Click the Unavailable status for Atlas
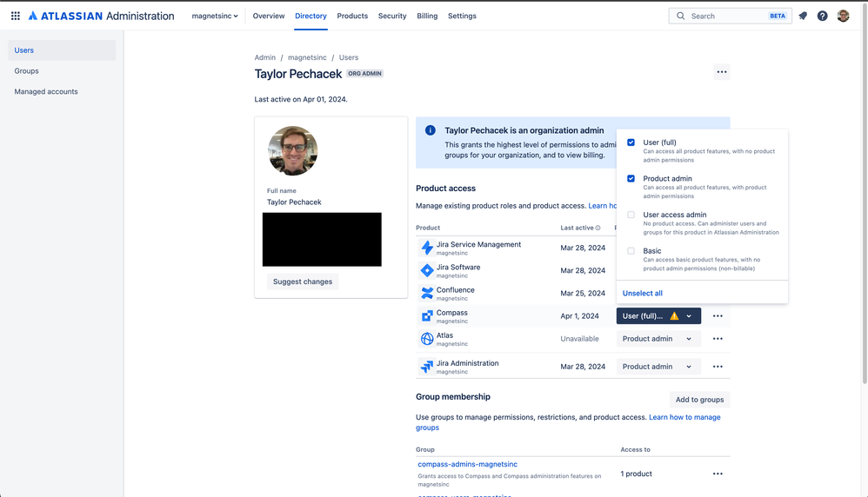Image resolution: width=868 pixels, height=497 pixels. 579,338
